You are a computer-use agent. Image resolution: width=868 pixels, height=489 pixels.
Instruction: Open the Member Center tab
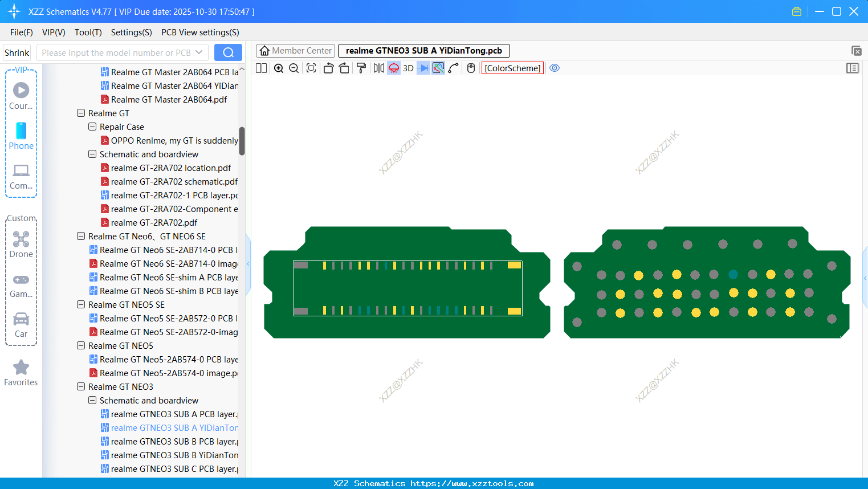296,51
